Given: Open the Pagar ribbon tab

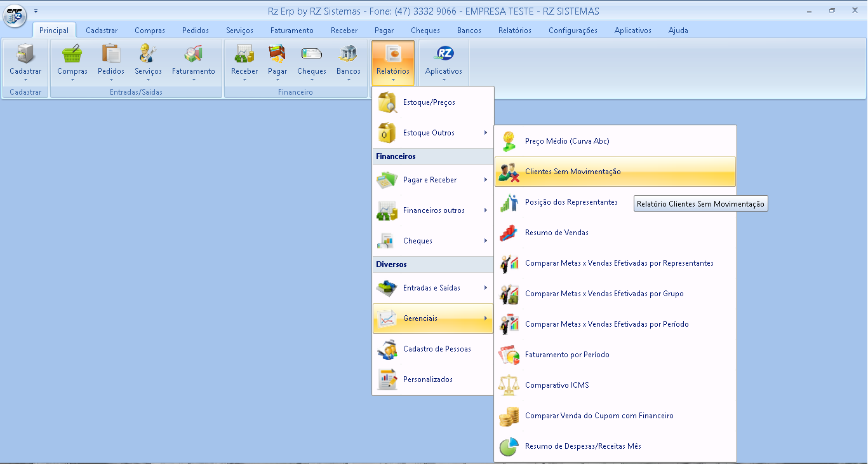Looking at the screenshot, I should coord(384,31).
